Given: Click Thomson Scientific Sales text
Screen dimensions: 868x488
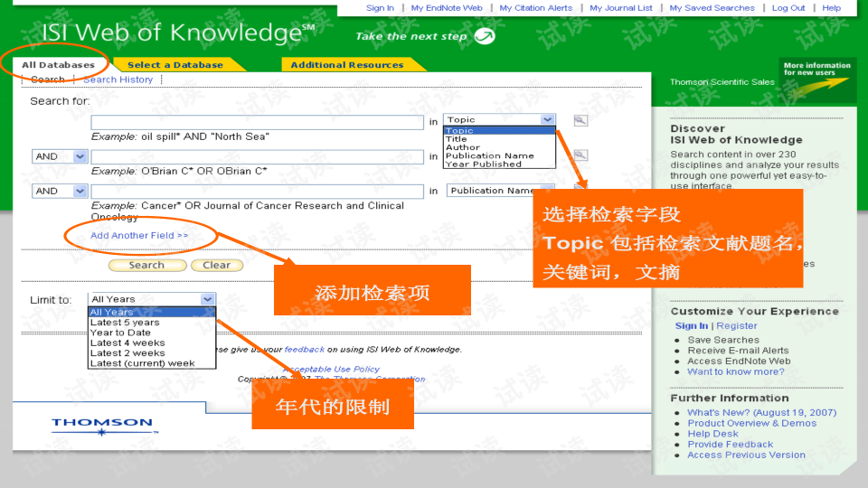Looking at the screenshot, I should click(722, 82).
